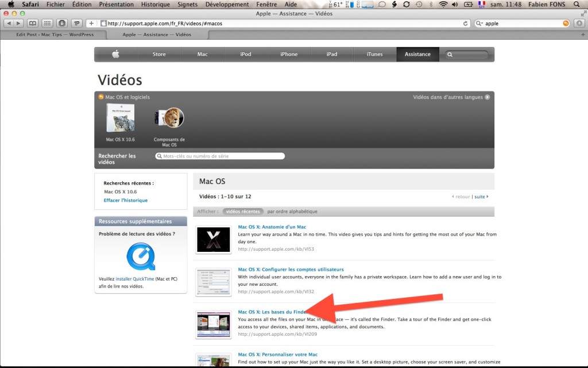Image resolution: width=588 pixels, height=368 pixels.
Task: Click the Assistance navigation tab
Action: 417,54
